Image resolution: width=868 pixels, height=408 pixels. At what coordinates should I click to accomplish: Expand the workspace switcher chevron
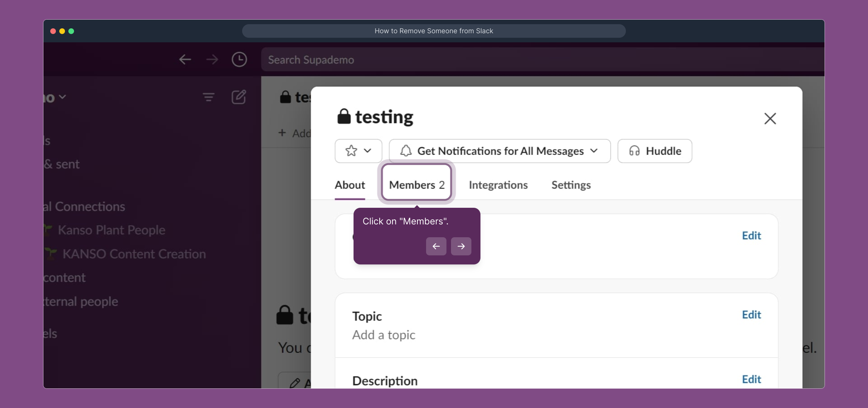tap(63, 97)
